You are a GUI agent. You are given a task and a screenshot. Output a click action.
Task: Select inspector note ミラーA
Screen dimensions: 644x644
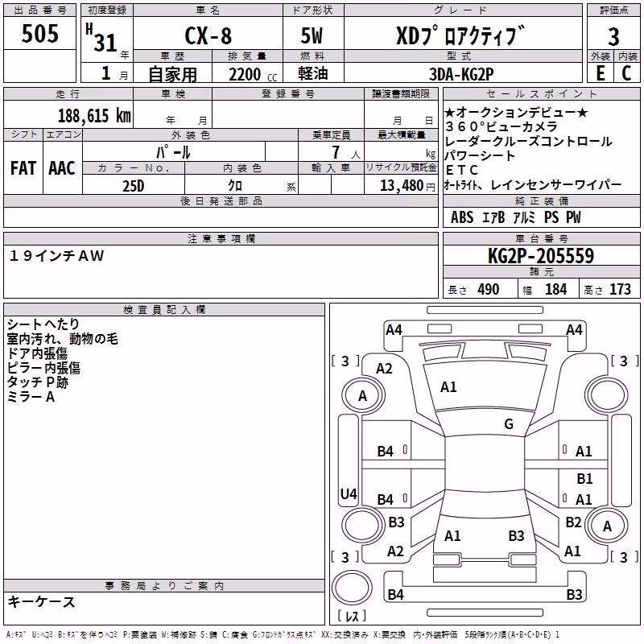(x=31, y=397)
